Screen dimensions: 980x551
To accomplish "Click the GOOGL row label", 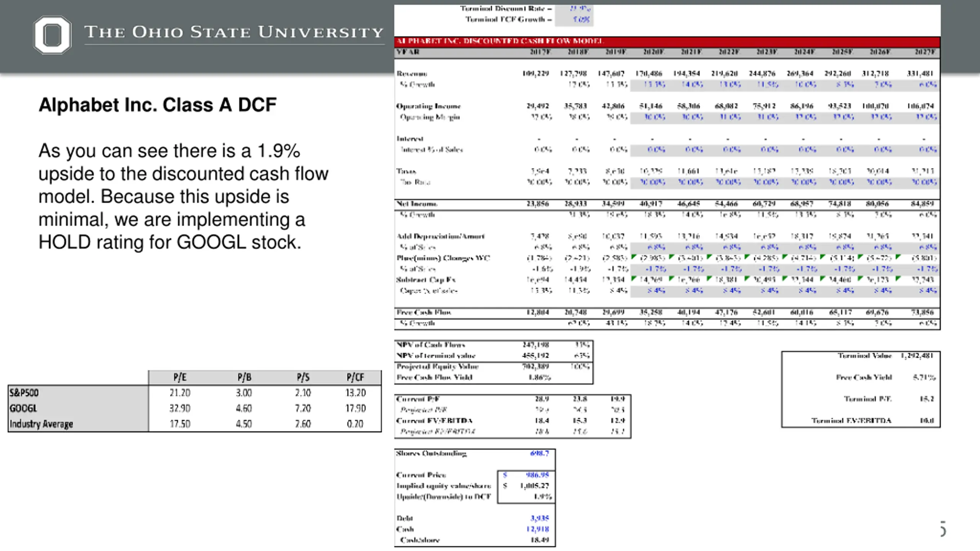I will 23,408.
